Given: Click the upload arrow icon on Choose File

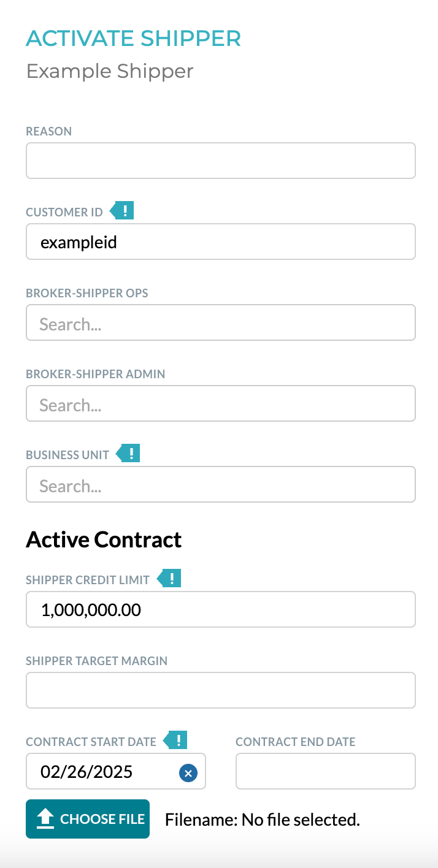Looking at the screenshot, I should click(x=46, y=818).
